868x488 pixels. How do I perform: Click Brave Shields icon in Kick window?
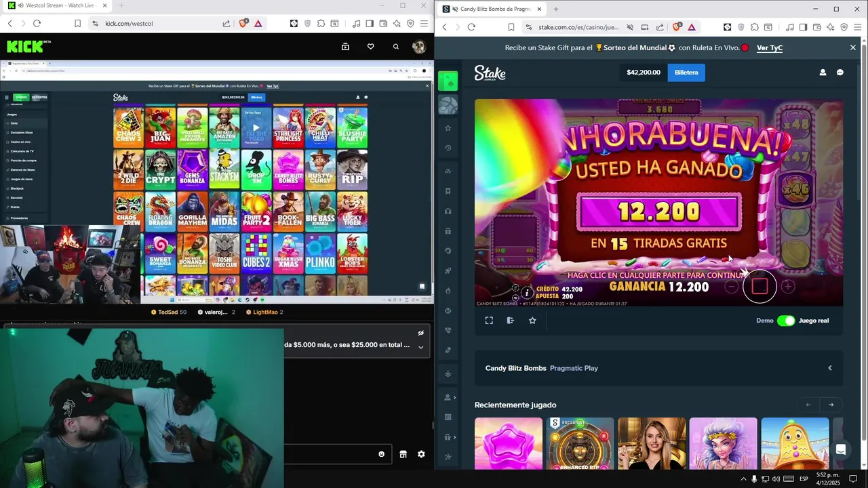(243, 23)
